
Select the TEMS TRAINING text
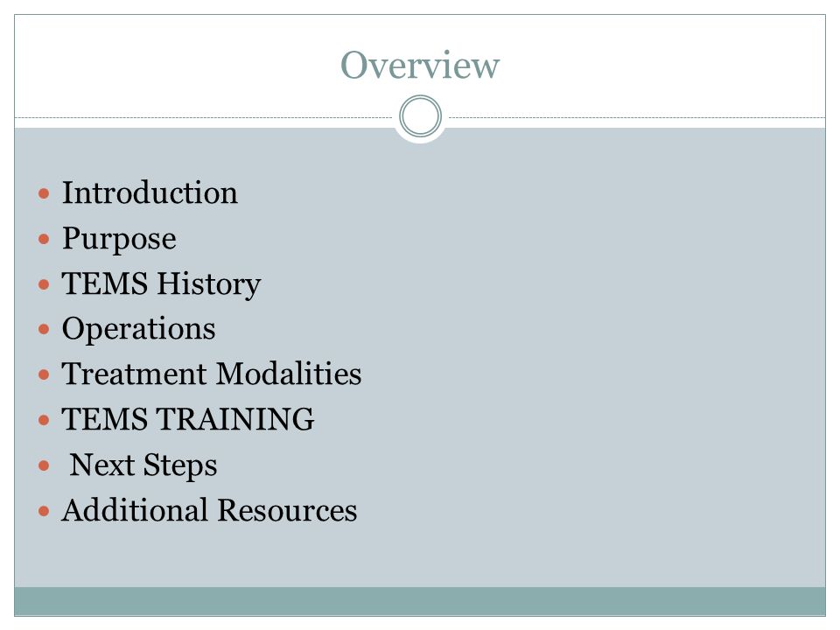point(188,419)
